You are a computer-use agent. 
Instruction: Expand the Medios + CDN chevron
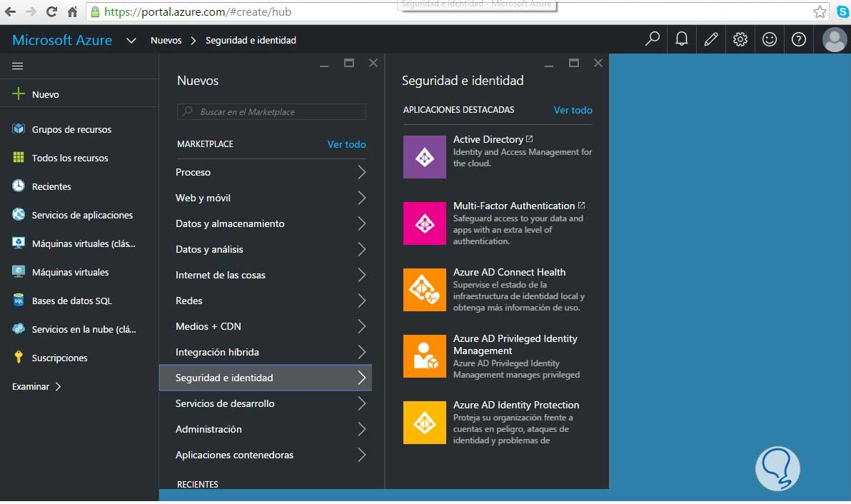pos(362,326)
